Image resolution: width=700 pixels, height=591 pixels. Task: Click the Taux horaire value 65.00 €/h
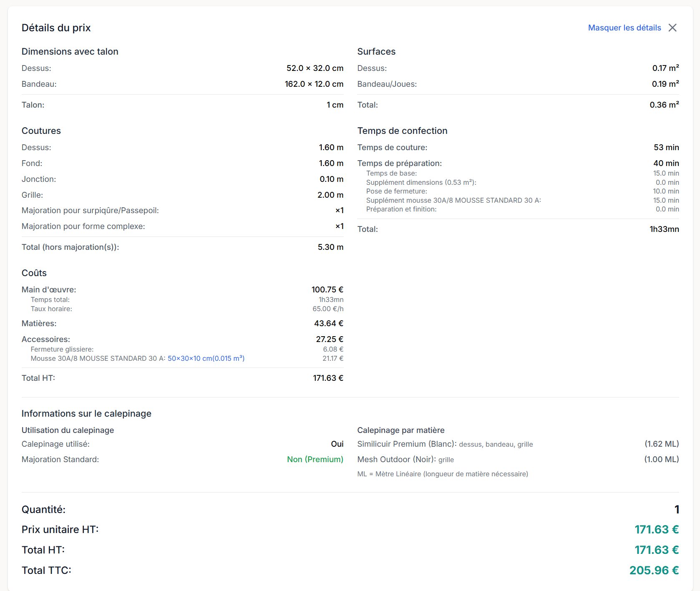pos(328,309)
